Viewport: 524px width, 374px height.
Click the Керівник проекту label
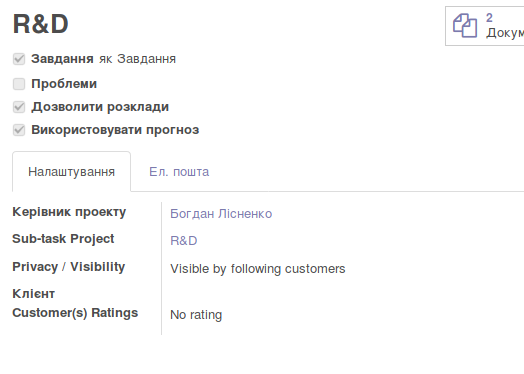(69, 212)
